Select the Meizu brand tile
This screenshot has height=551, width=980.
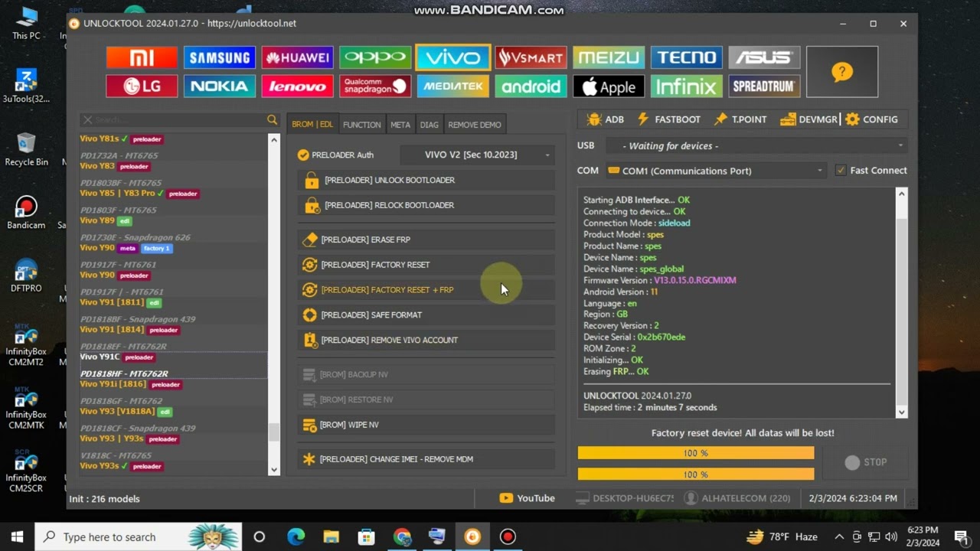pos(609,57)
